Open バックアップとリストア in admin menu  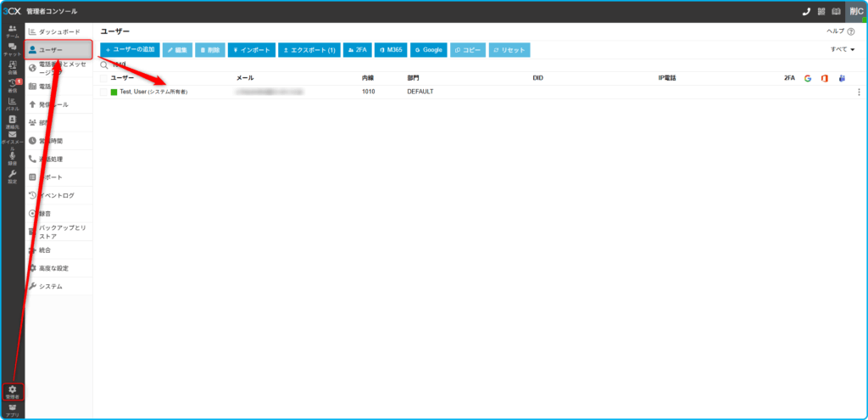pos(58,232)
